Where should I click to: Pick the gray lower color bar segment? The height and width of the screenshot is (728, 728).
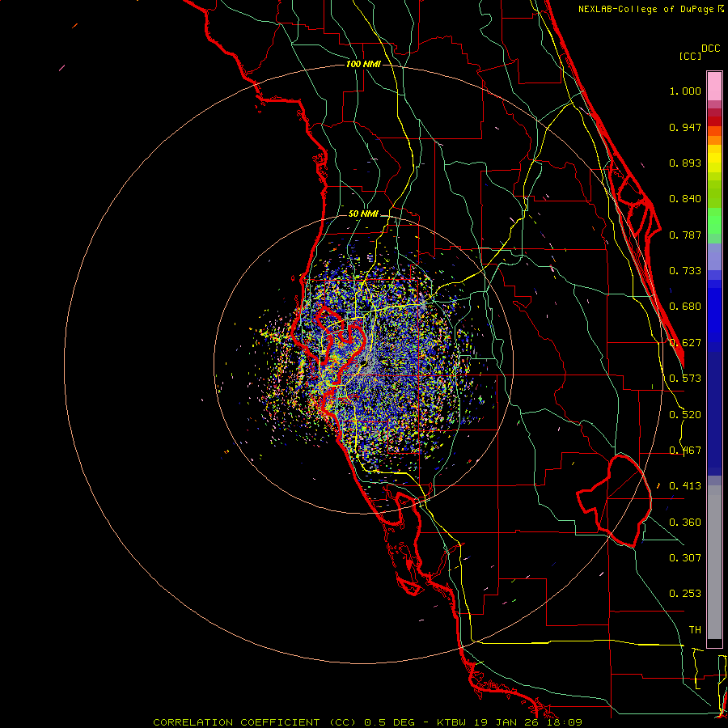point(714,562)
